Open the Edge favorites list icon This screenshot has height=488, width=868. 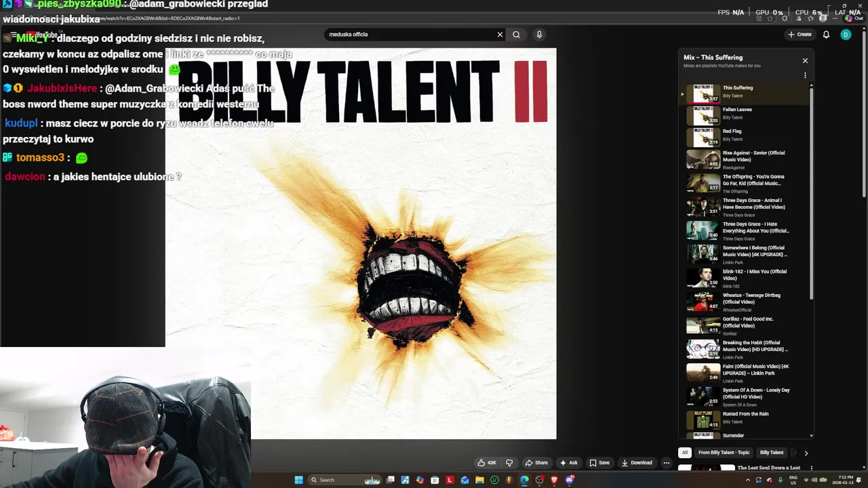click(810, 18)
